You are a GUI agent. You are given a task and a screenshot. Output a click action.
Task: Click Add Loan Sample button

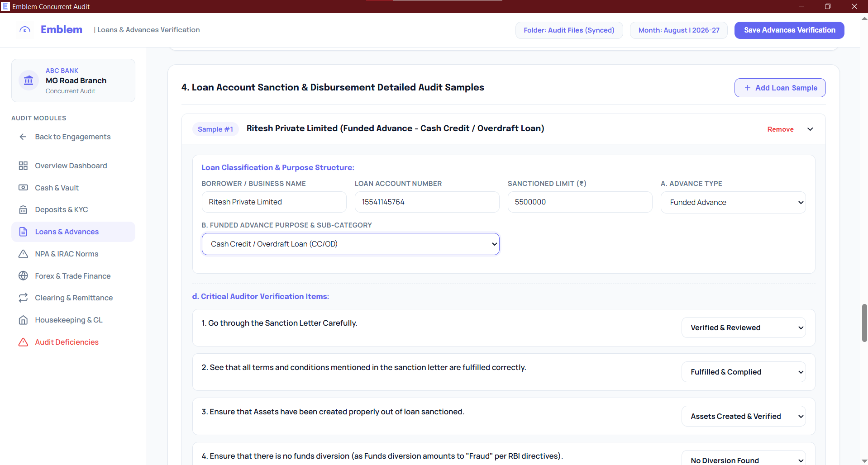(780, 88)
